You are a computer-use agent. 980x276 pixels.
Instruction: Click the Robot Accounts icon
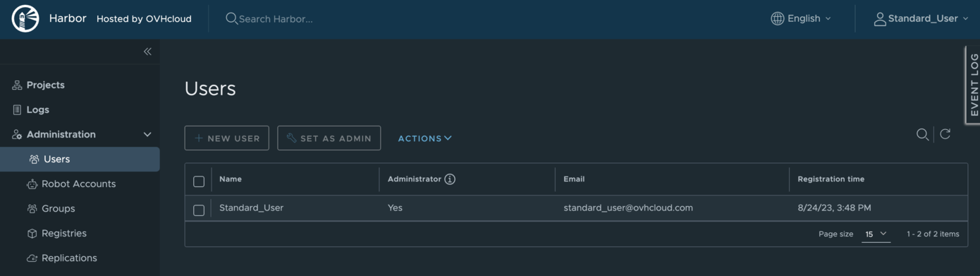point(32,184)
